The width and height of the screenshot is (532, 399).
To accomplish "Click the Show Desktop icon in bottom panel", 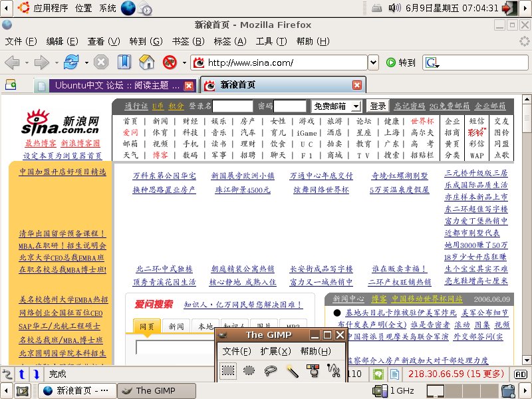I will (23, 391).
